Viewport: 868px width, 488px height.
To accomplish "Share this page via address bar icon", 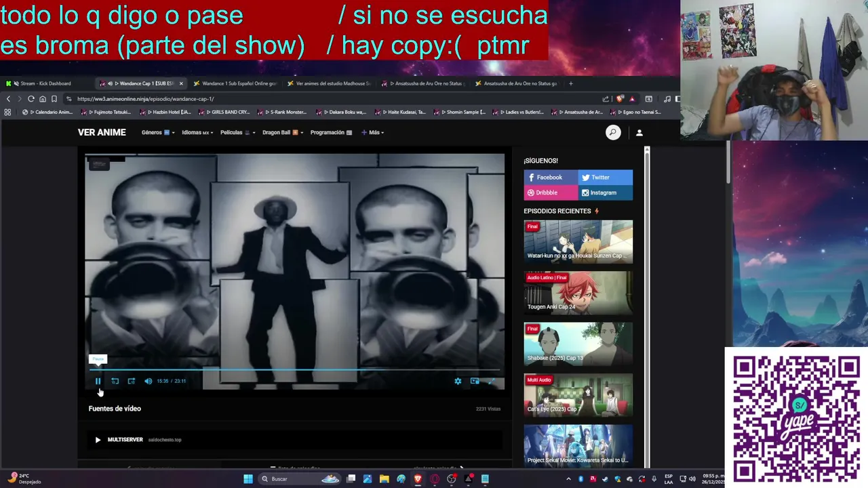I will tap(606, 99).
